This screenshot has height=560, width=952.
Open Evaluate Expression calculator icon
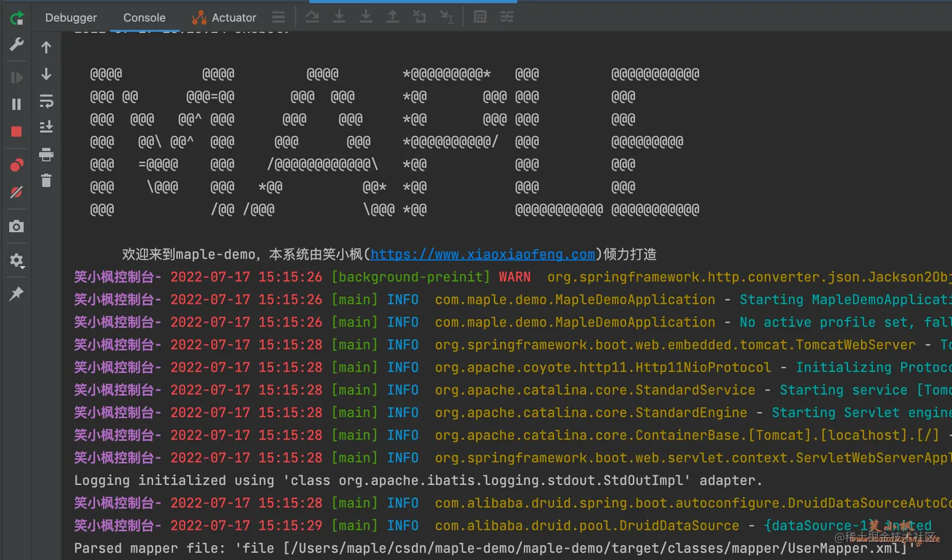pyautogui.click(x=480, y=16)
